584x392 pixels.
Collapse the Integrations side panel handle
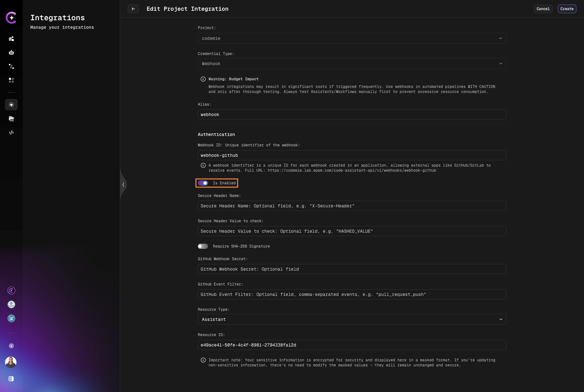[x=123, y=185]
